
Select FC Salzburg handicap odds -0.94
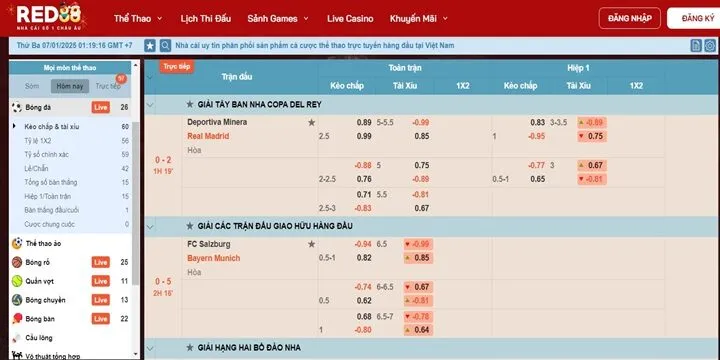click(x=363, y=244)
